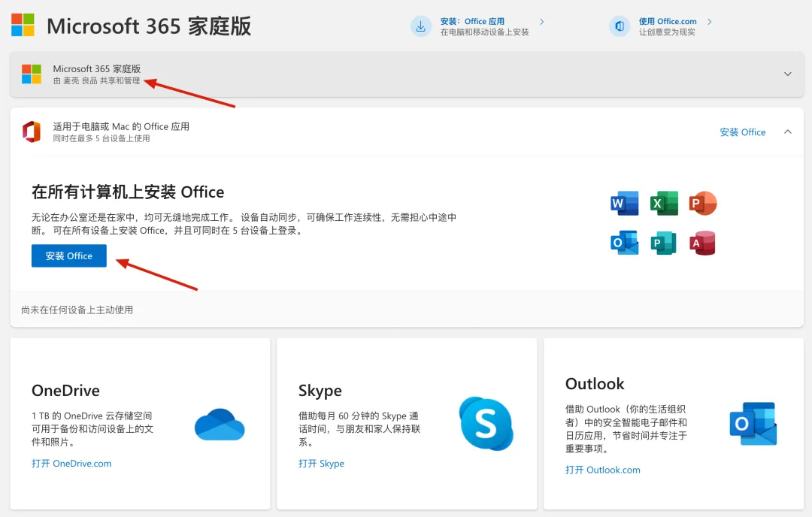Click the 在电脑和移动设备上安装 subtitle
Viewport: 812px width, 517px height.
tap(485, 32)
